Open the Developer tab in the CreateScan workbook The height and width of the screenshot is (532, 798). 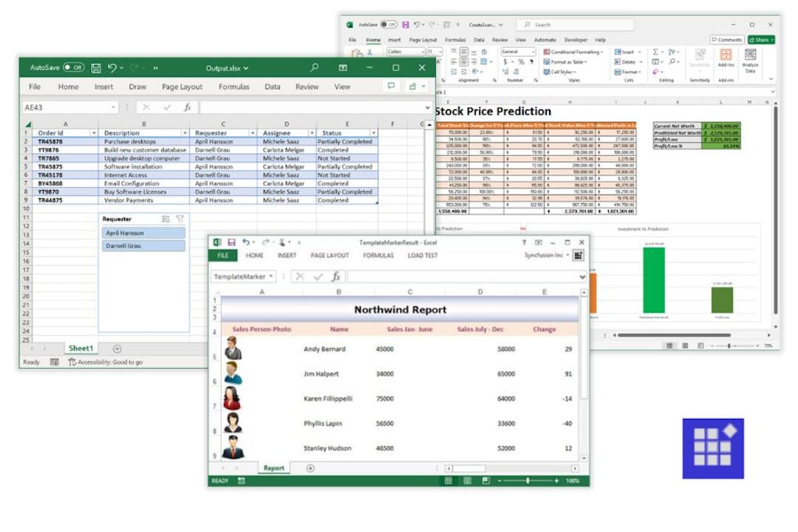pos(577,39)
